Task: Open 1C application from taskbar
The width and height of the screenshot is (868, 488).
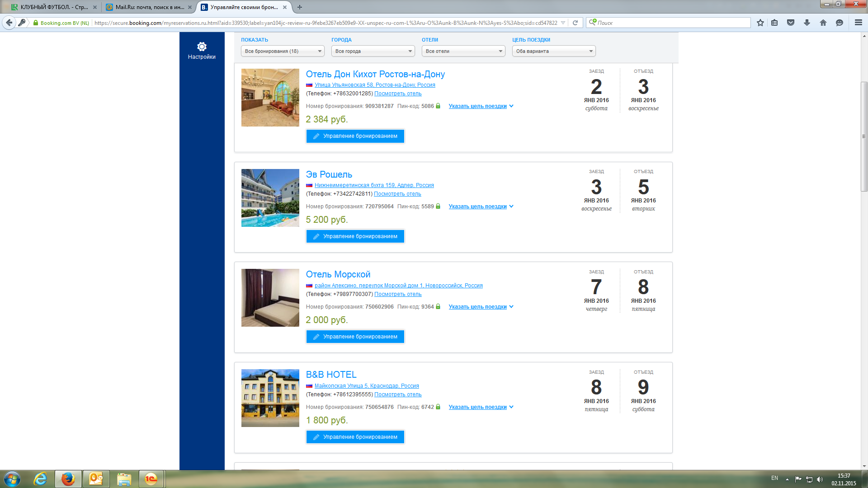Action: click(x=151, y=479)
